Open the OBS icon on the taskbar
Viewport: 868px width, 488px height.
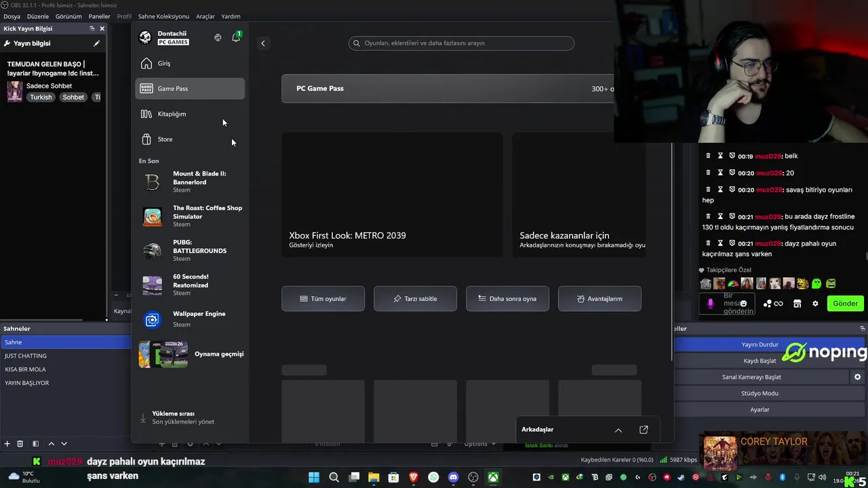pos(473,477)
